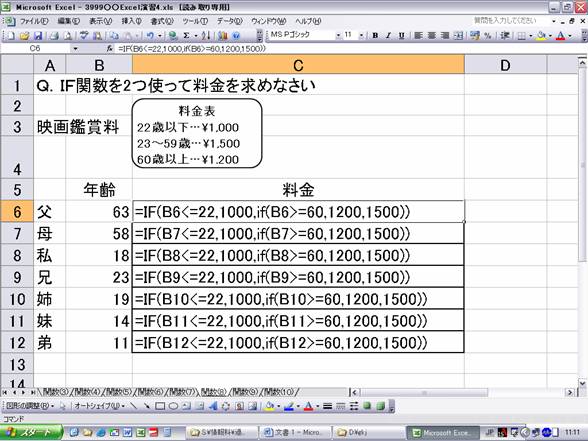Toggle Bold formatting
The image size is (588, 441).
click(x=375, y=36)
